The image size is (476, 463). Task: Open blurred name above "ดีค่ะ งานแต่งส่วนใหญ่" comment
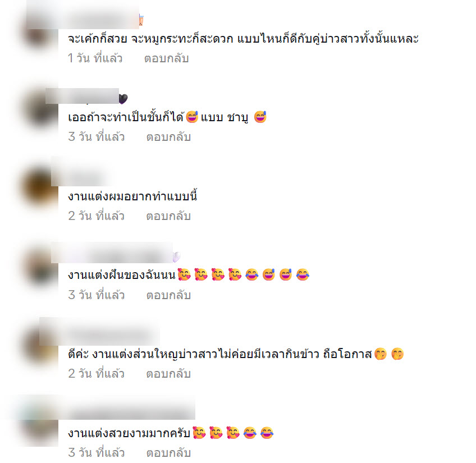pyautogui.click(x=99, y=332)
